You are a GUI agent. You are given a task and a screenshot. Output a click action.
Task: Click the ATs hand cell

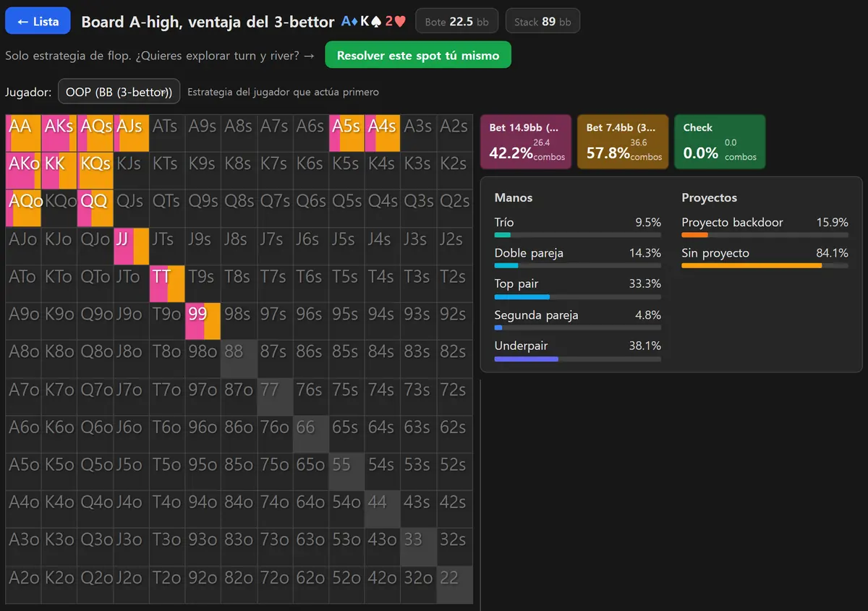pyautogui.click(x=167, y=133)
